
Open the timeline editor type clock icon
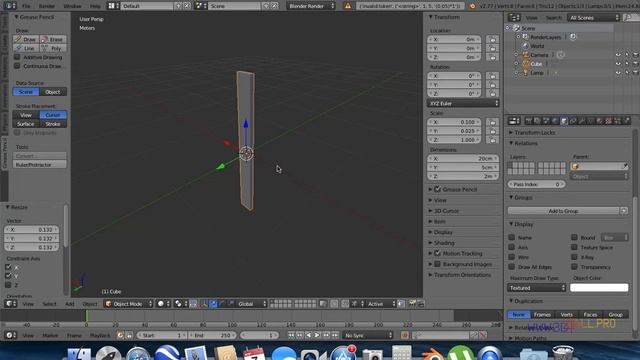pos(11,335)
